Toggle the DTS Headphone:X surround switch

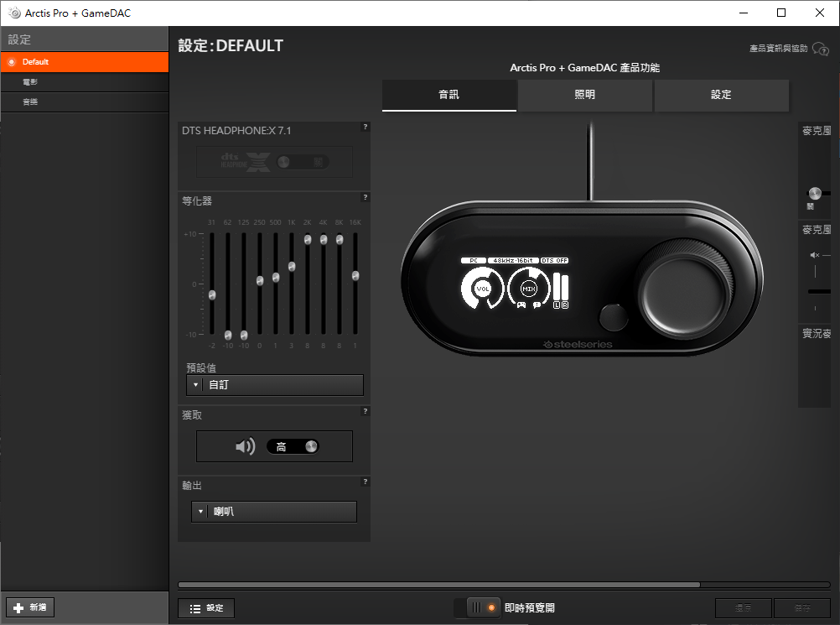click(x=303, y=162)
